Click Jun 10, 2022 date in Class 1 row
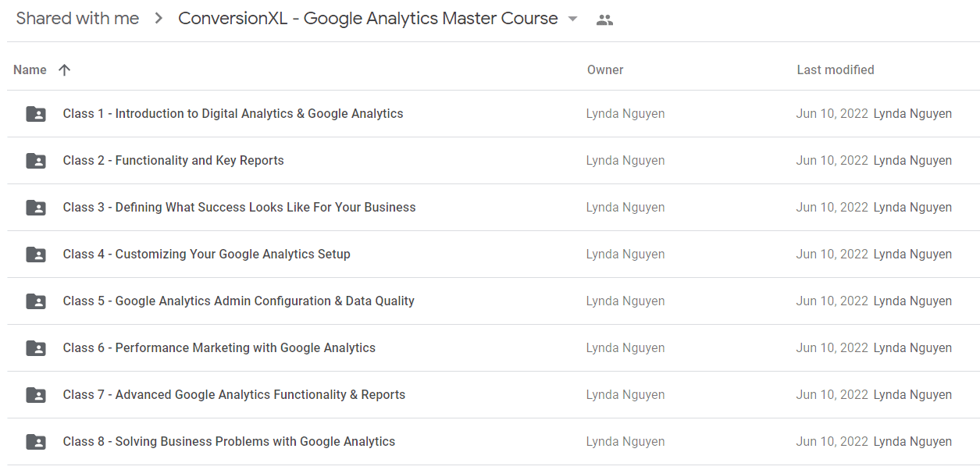 [832, 114]
